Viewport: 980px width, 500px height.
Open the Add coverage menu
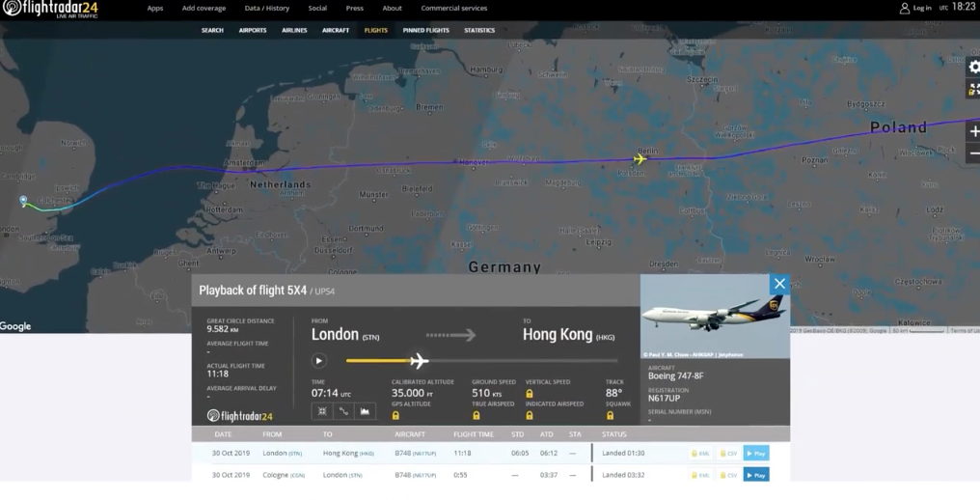point(204,8)
